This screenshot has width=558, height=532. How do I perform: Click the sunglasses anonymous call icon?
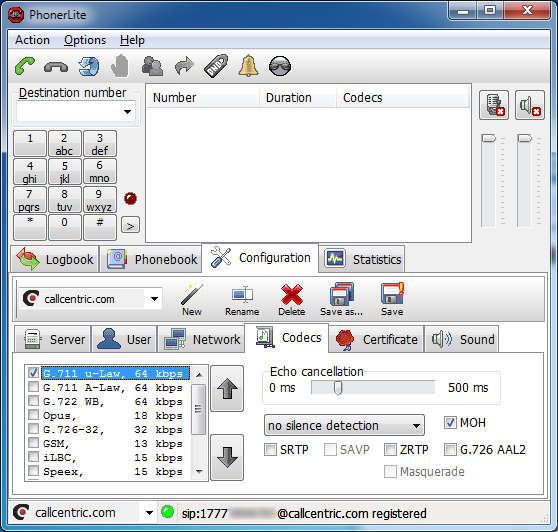pos(280,66)
